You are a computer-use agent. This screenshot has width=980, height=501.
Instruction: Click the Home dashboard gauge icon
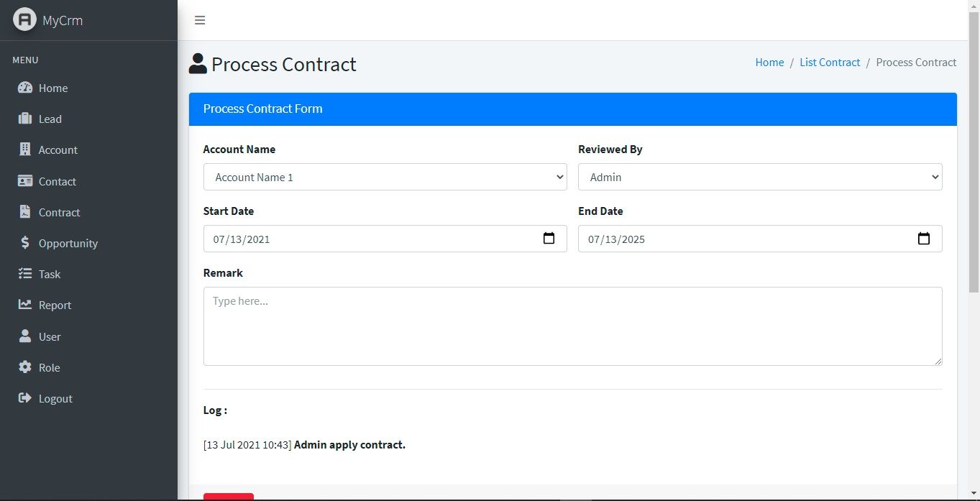(25, 88)
